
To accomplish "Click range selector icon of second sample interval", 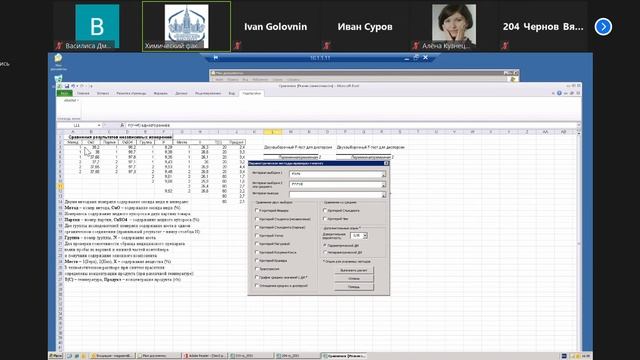I will tap(383, 184).
